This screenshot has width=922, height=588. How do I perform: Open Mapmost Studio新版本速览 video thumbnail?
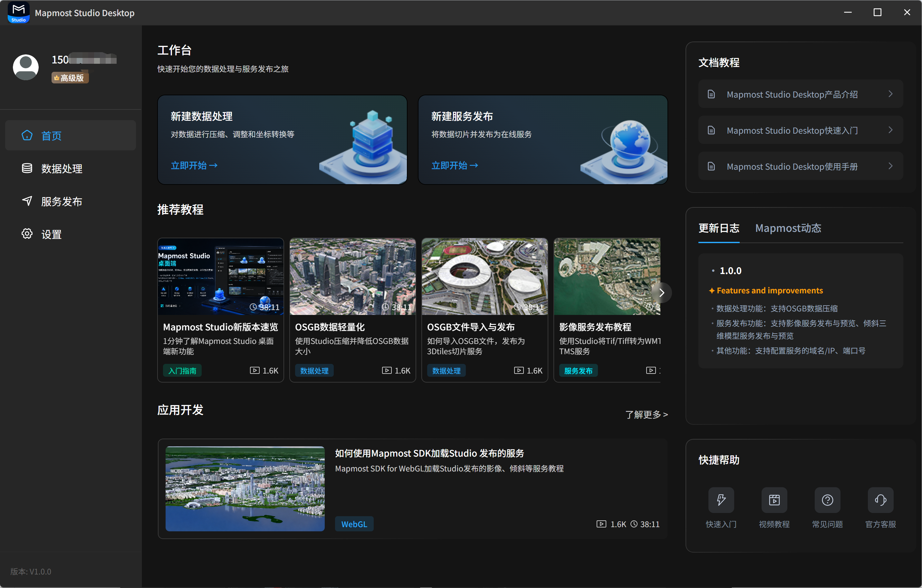click(x=221, y=276)
